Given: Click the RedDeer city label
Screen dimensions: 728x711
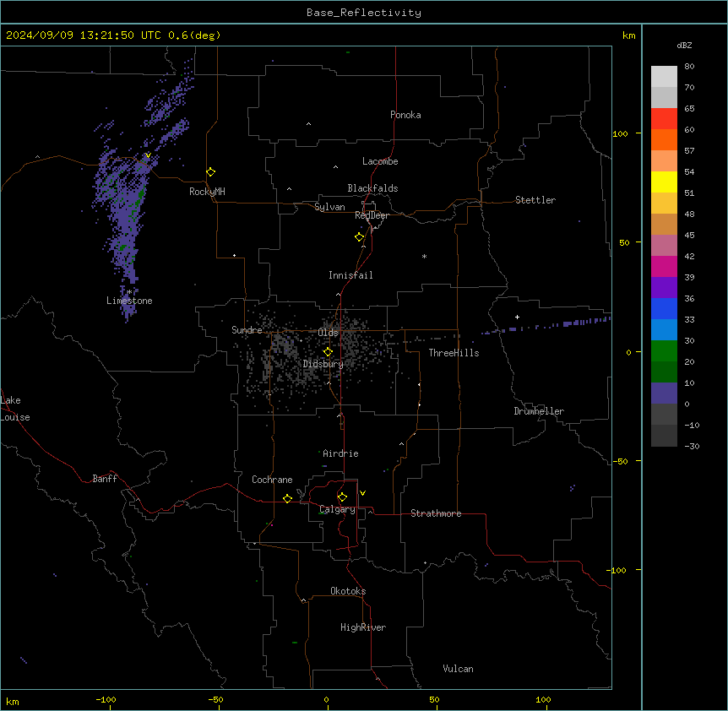Looking at the screenshot, I should click(x=372, y=215).
